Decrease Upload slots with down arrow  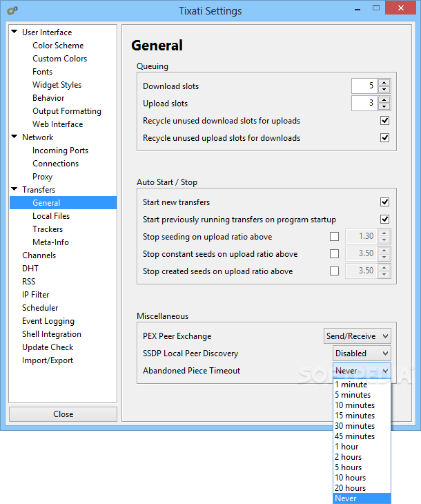[384, 107]
